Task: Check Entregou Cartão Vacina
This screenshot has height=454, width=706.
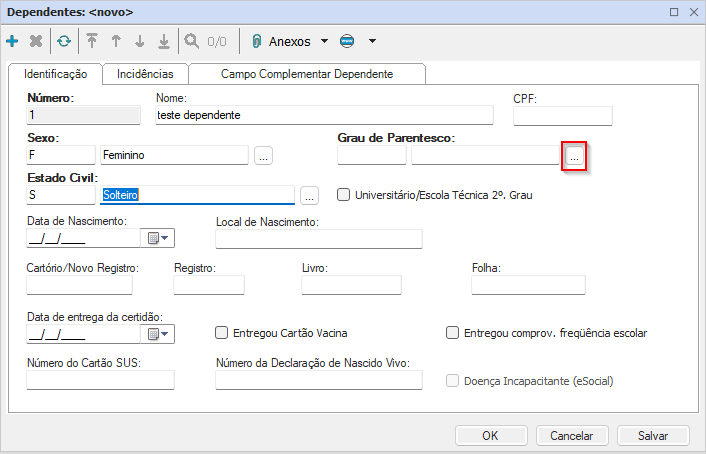Action: click(x=223, y=333)
